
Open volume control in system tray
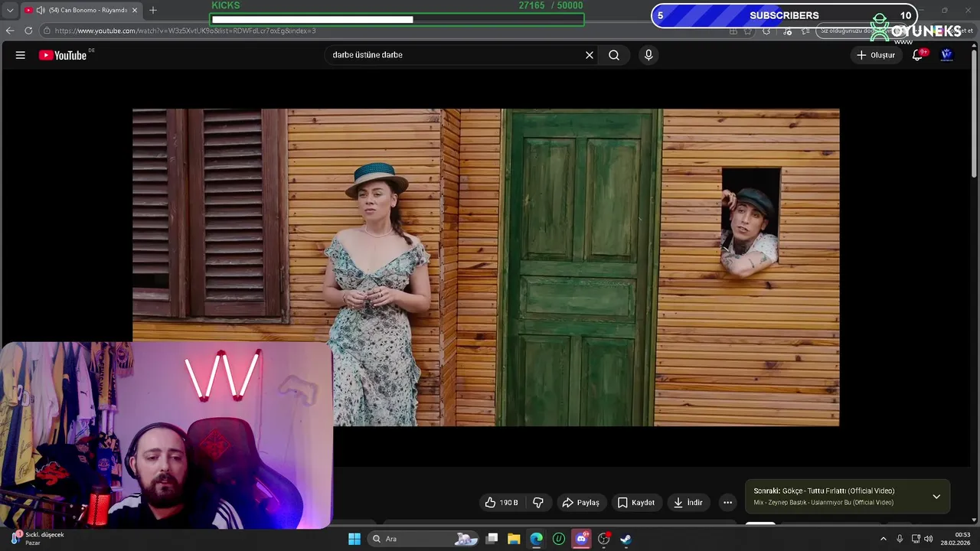pos(929,539)
